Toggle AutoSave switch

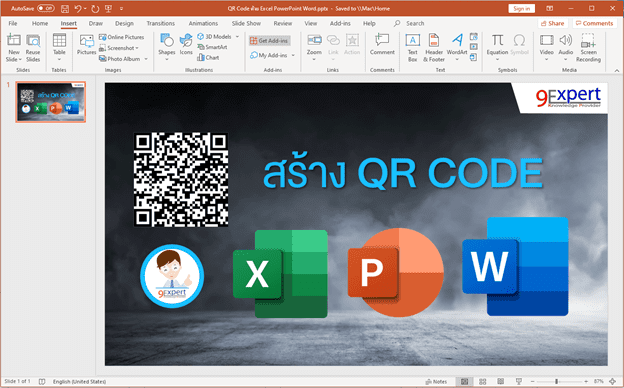tap(46, 8)
